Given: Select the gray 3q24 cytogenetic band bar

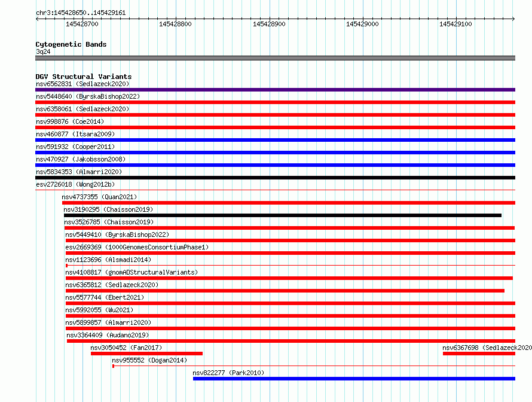Looking at the screenshot, I should pos(275,58).
